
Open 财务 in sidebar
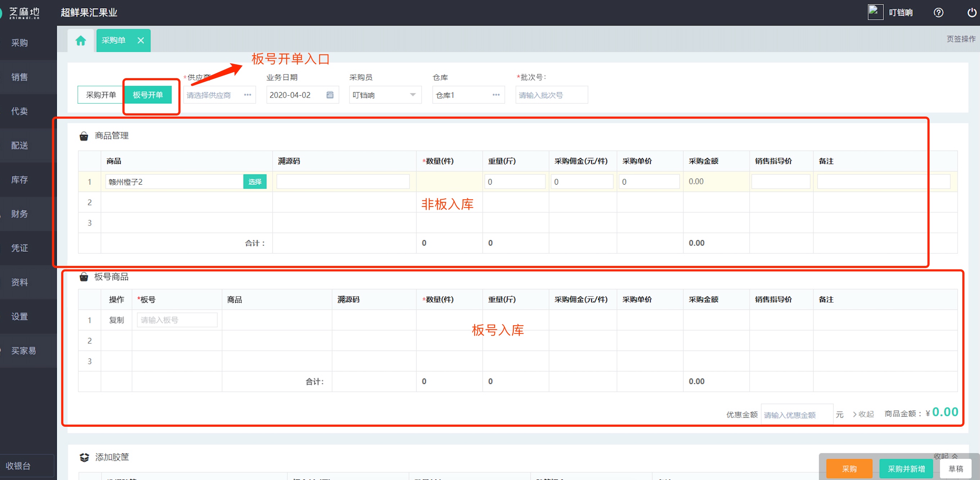20,214
